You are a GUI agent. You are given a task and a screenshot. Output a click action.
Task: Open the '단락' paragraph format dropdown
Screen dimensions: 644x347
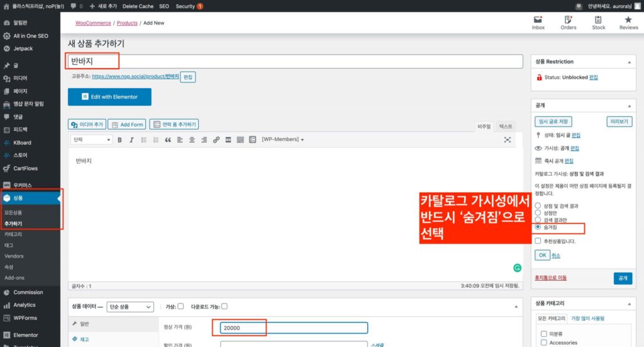tap(92, 140)
